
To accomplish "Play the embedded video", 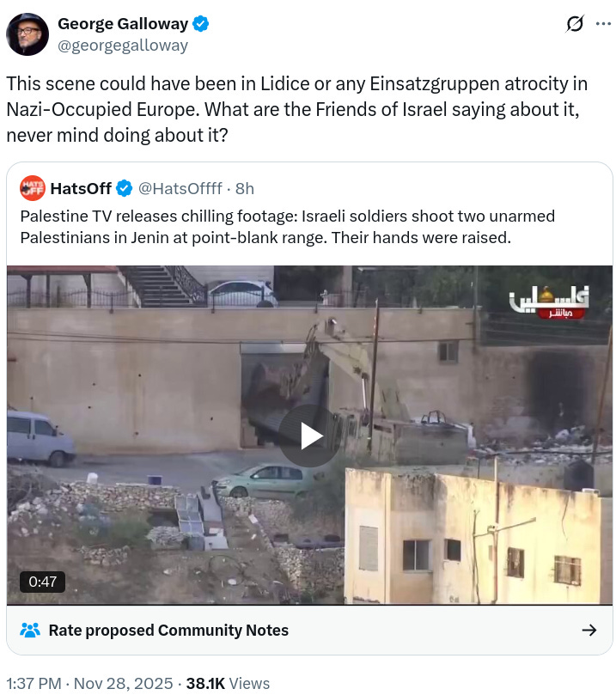I will (309, 436).
